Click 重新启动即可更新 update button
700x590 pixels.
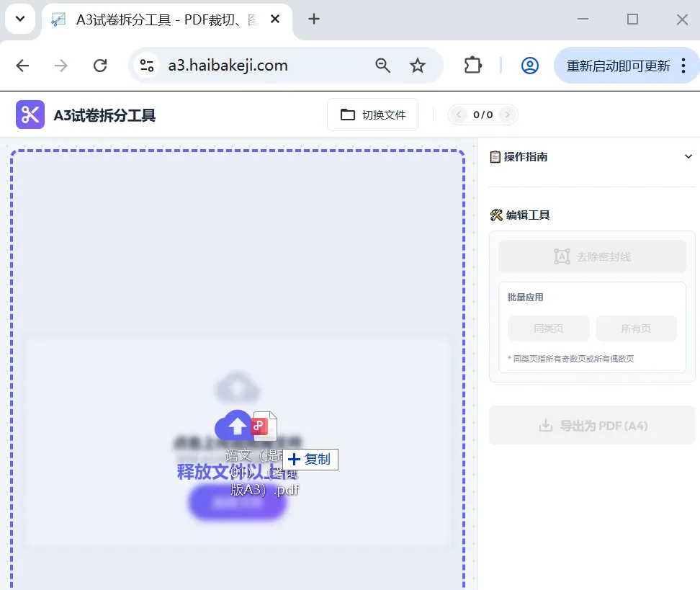click(x=618, y=66)
